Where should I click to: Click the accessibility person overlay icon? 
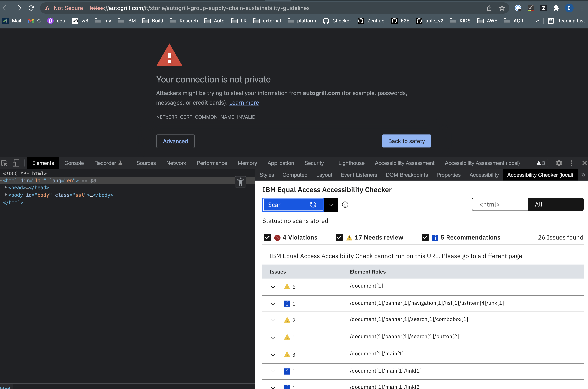coord(240,182)
